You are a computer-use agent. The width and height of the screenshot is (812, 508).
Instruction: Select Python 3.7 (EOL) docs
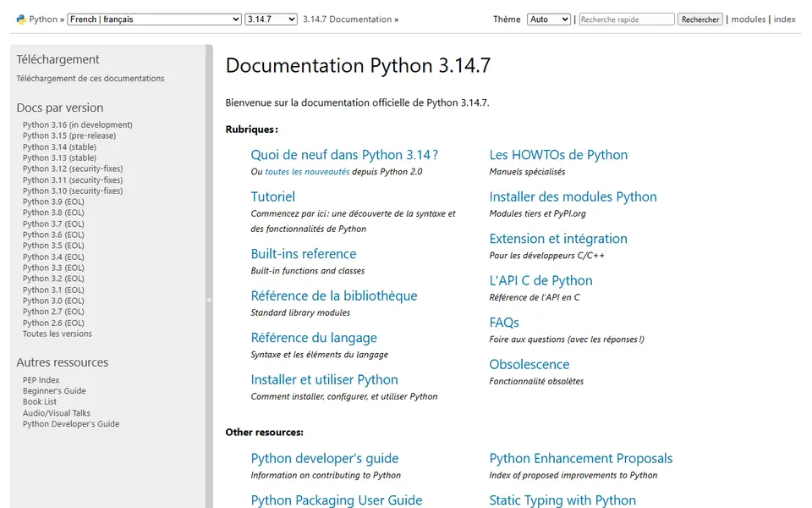pyautogui.click(x=53, y=224)
